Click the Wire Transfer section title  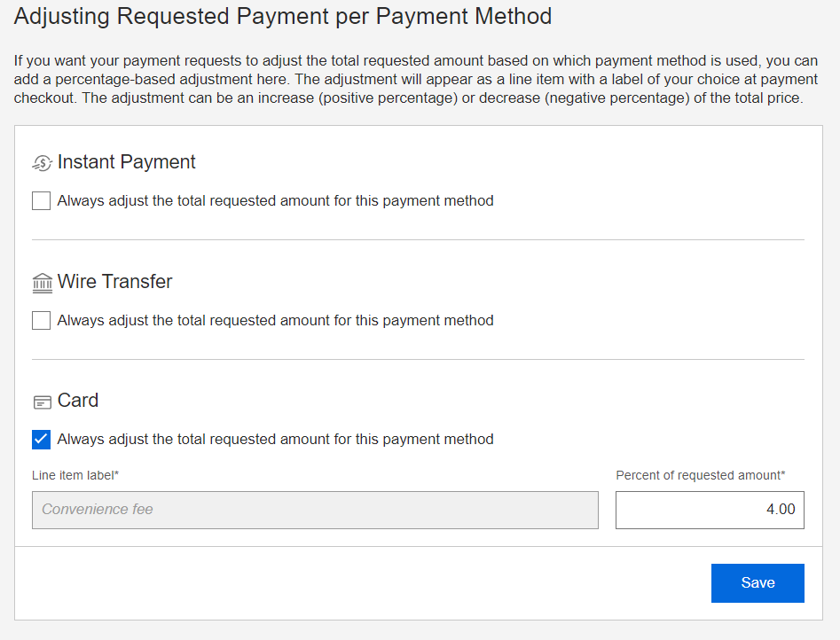[114, 281]
